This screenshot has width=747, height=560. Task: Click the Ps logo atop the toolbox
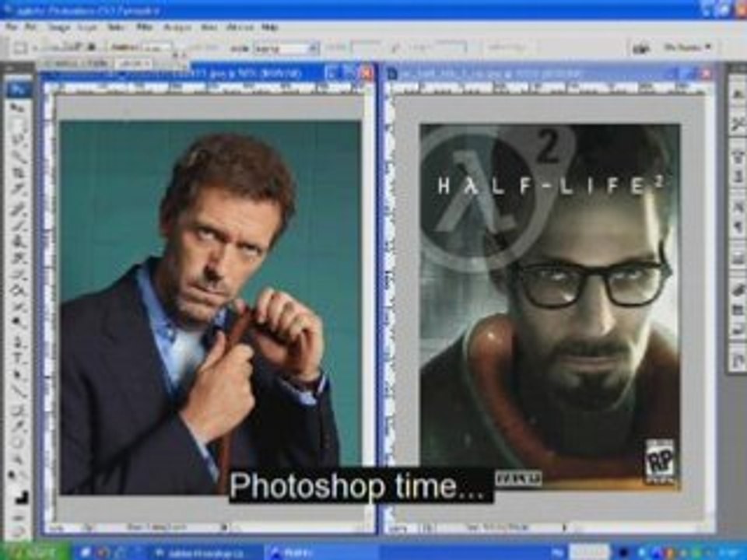click(x=18, y=89)
